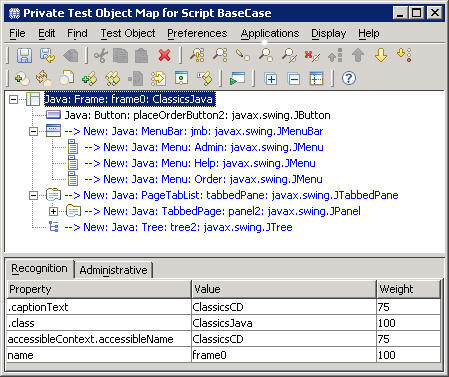
Task: Switch to the Recognition tab
Action: coord(39,269)
